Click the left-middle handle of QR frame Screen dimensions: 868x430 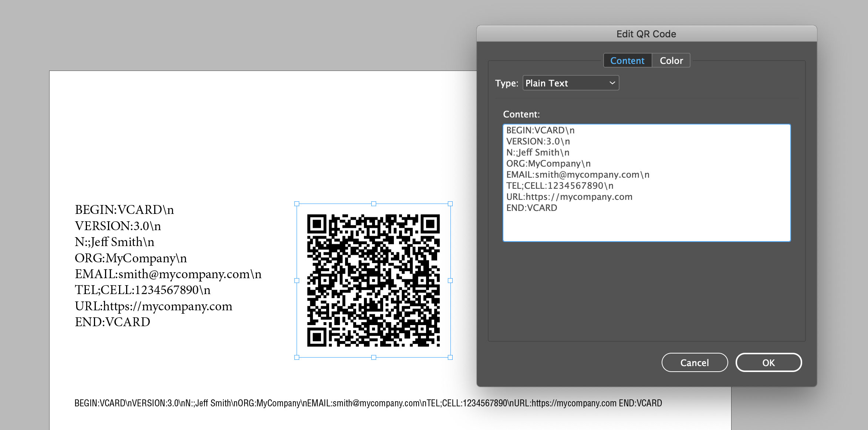297,280
